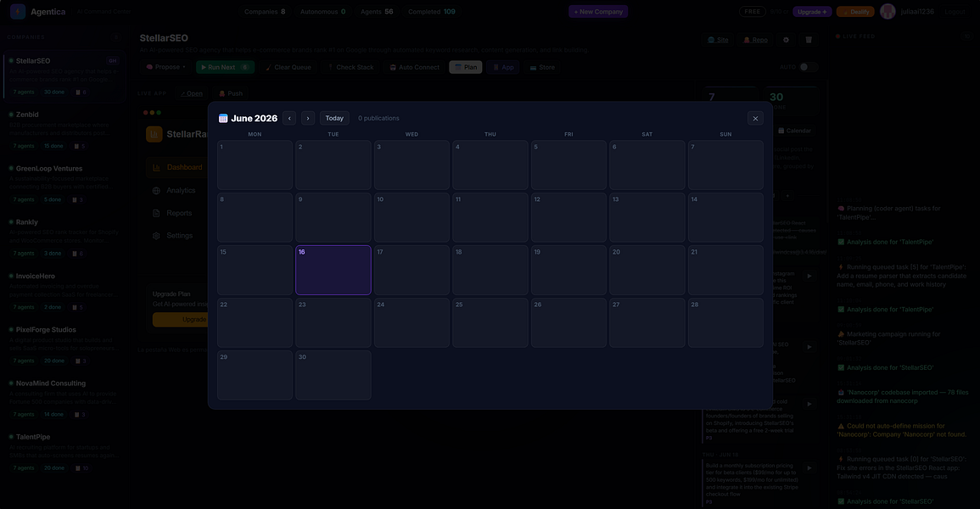This screenshot has height=509, width=980.
Task: Select InvoiceHero company card
Action: (x=64, y=293)
